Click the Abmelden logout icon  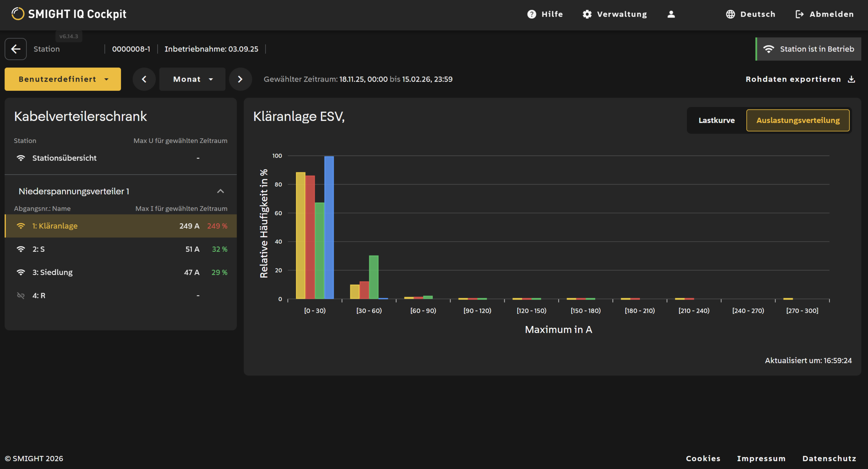point(800,14)
